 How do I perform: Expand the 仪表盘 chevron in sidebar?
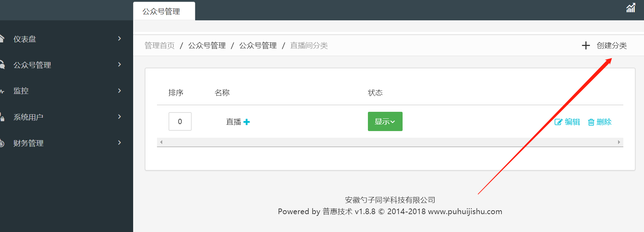pos(119,39)
